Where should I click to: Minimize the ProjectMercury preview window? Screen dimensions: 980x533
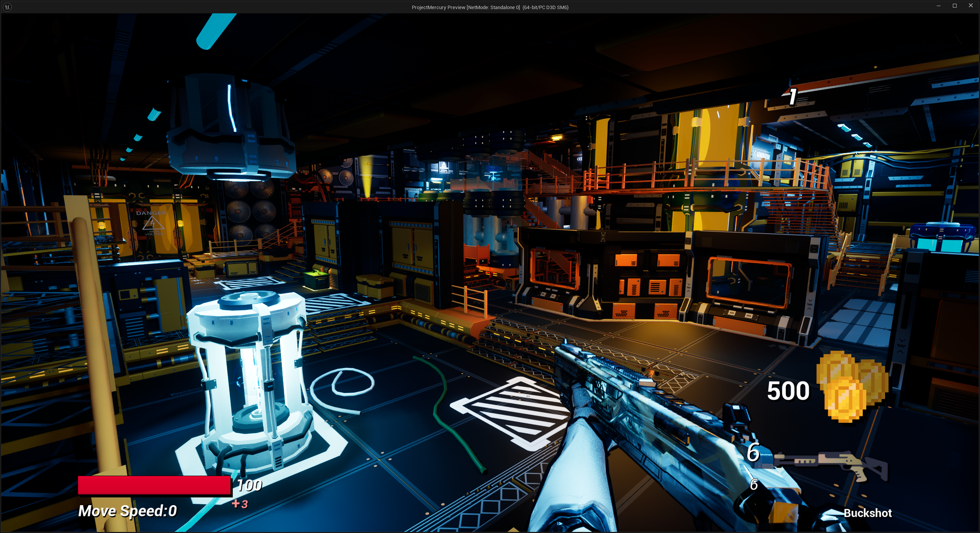click(x=938, y=5)
